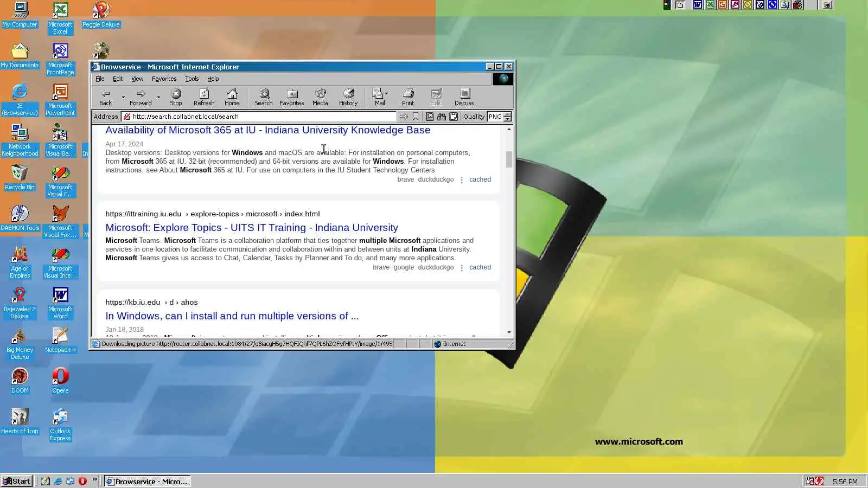Click the Mail toolbar button
868x488 pixels.
point(379,97)
